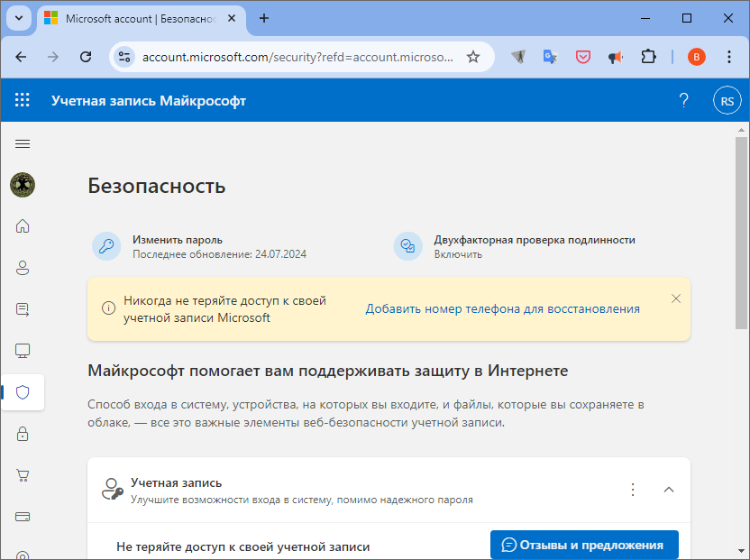The width and height of the screenshot is (750, 560).
Task: Click the browser forward arrow
Action: tap(53, 57)
